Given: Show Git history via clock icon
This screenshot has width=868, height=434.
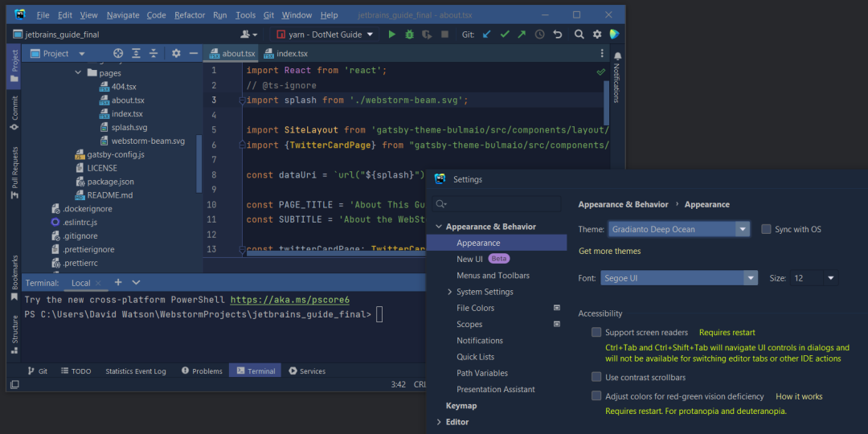Looking at the screenshot, I should [540, 35].
